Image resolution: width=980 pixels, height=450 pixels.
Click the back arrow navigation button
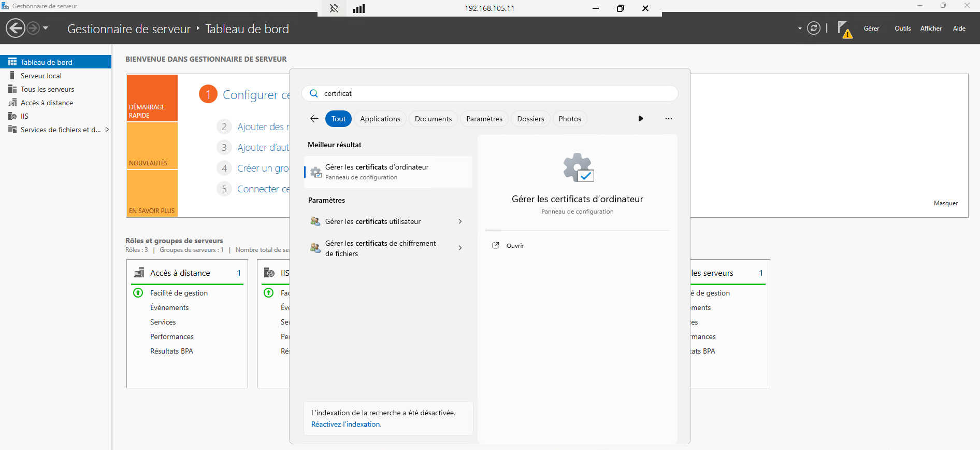pos(16,28)
